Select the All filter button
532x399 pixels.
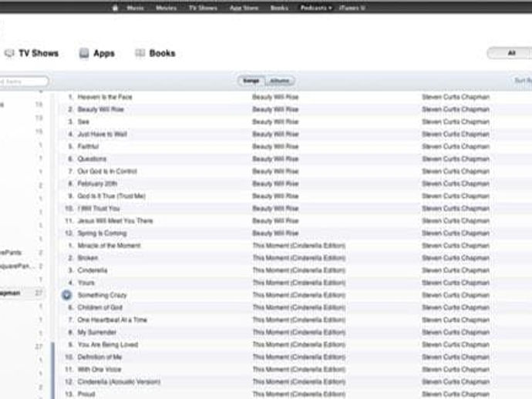click(511, 53)
